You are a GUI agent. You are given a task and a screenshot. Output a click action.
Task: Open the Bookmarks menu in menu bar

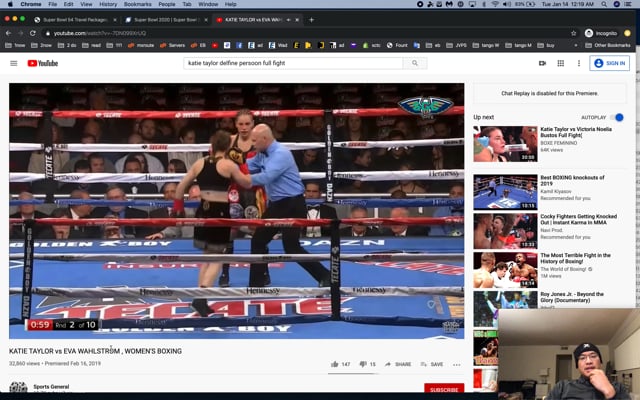[x=138, y=5]
